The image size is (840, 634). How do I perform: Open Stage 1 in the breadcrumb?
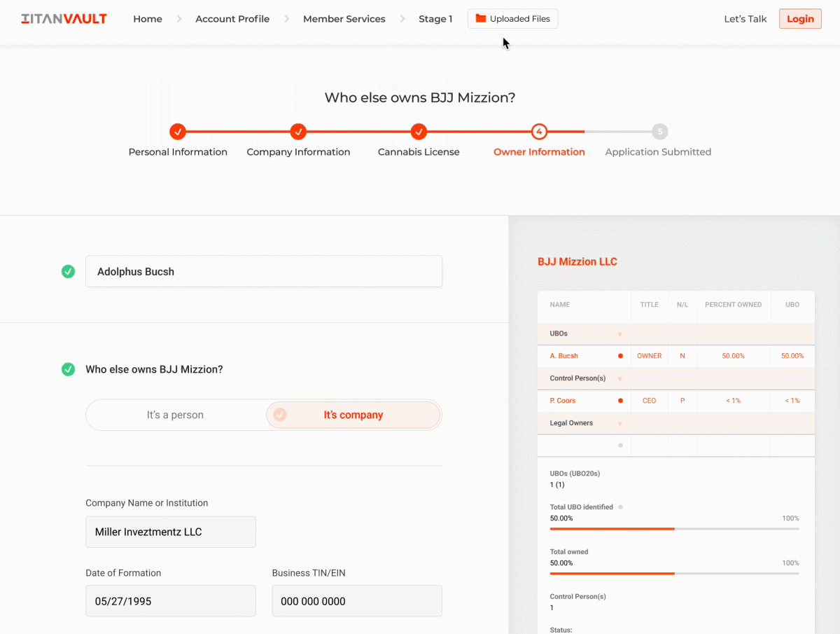[x=435, y=19]
